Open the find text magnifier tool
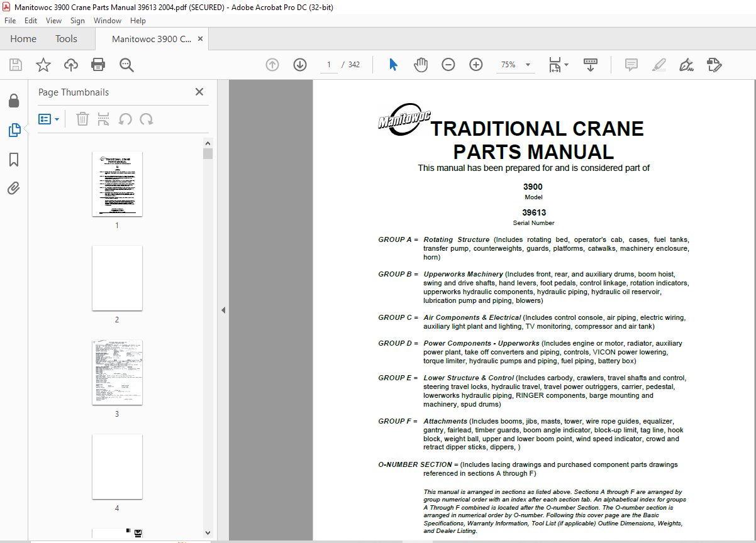The width and height of the screenshot is (756, 543). coord(126,65)
